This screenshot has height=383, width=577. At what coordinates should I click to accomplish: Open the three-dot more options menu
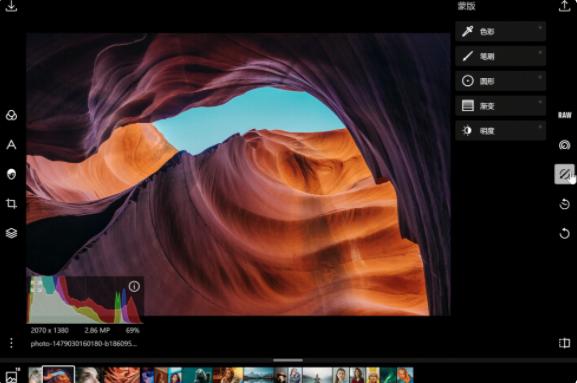(11, 343)
